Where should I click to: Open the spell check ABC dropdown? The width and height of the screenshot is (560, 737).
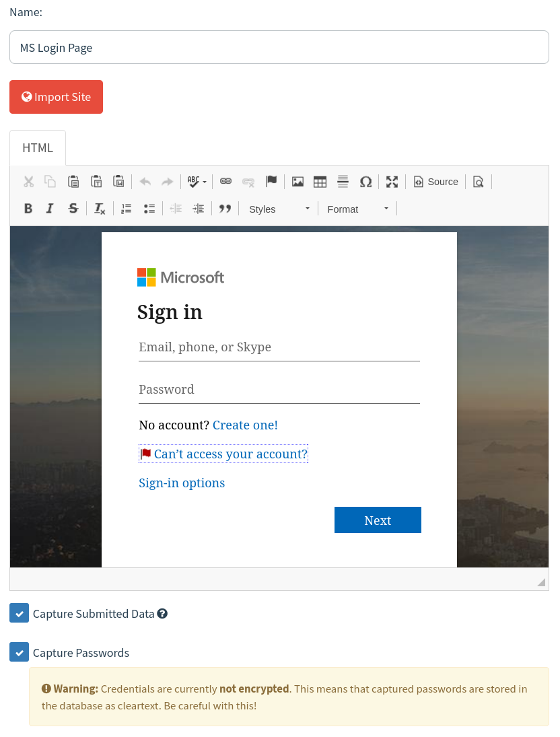pyautogui.click(x=197, y=182)
